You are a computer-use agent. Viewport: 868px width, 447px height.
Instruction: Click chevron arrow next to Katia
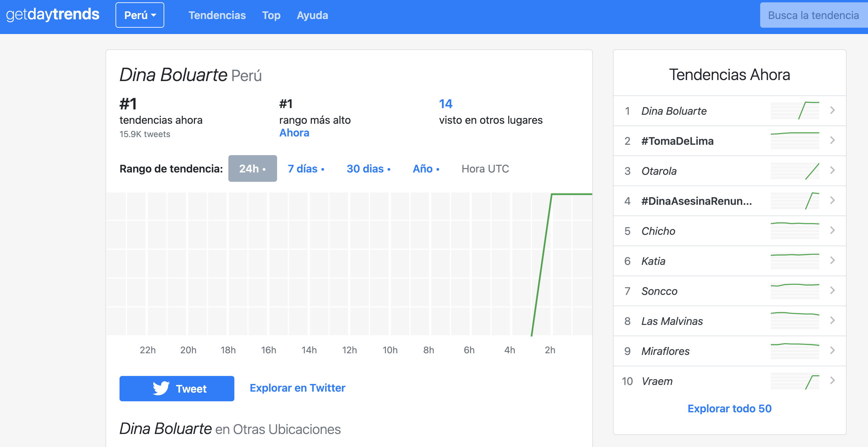(832, 261)
